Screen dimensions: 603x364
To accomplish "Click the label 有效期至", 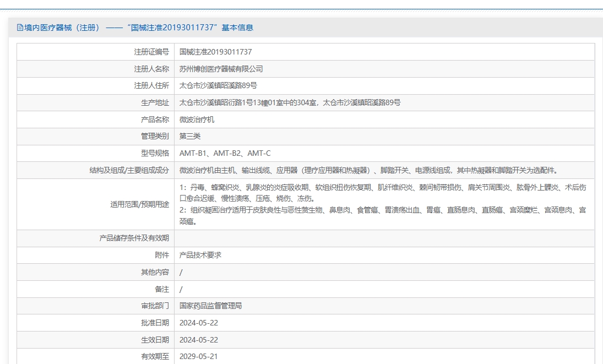I will point(155,357).
